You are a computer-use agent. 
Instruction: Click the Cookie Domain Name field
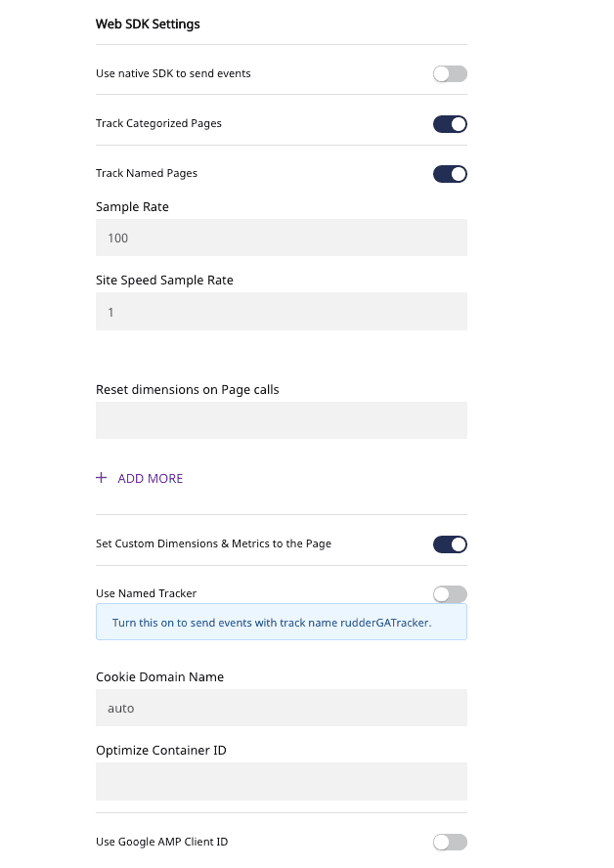281,708
